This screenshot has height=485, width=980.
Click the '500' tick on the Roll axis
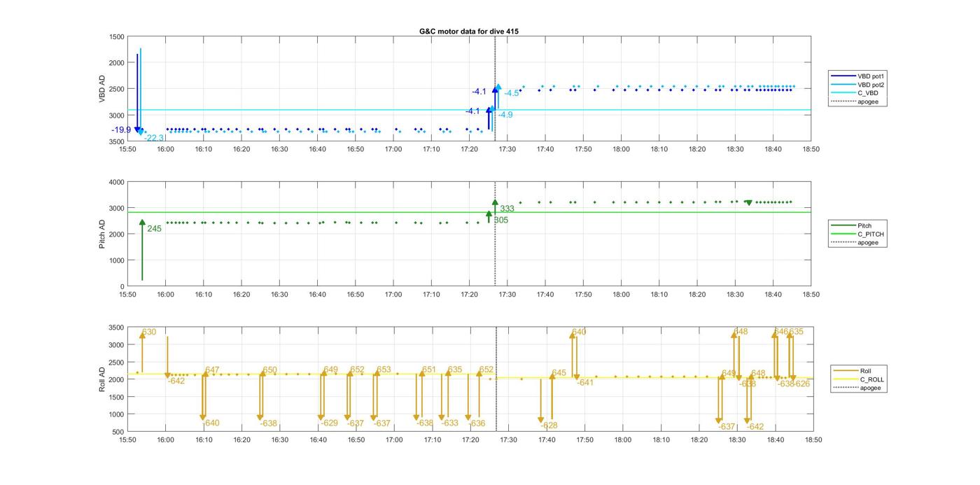(x=119, y=432)
